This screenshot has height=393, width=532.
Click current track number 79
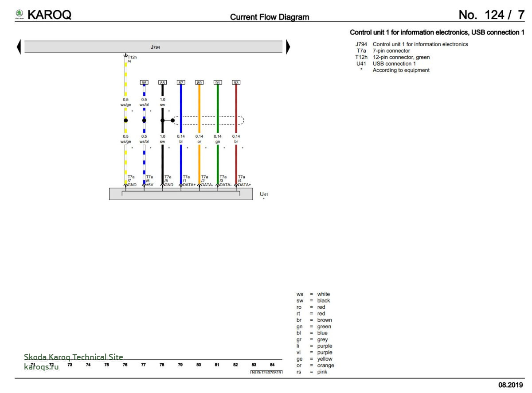click(x=180, y=365)
